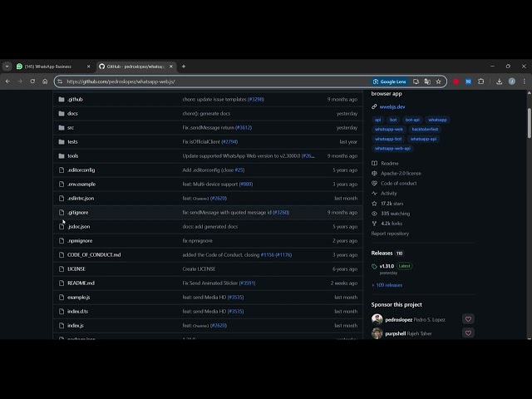Open Google Lens from address bar
The image size is (532, 399).
point(390,81)
